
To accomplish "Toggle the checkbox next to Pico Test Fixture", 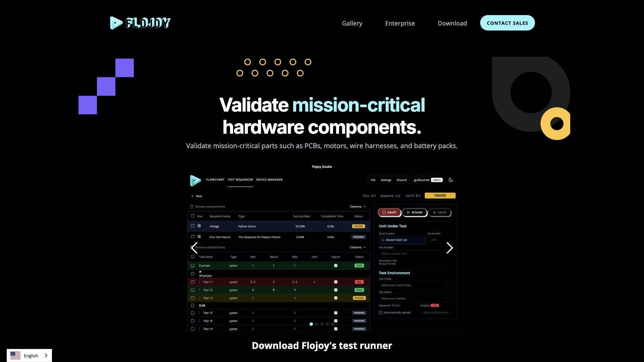I will (x=193, y=236).
